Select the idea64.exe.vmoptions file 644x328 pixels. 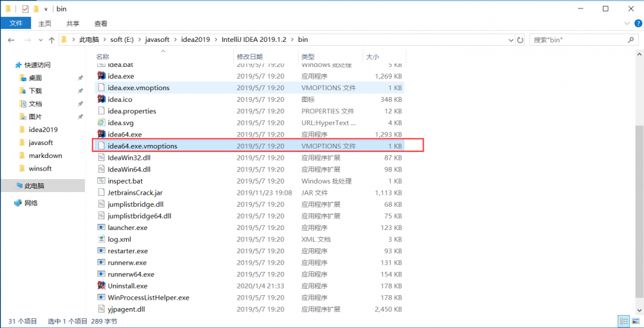tap(249, 146)
